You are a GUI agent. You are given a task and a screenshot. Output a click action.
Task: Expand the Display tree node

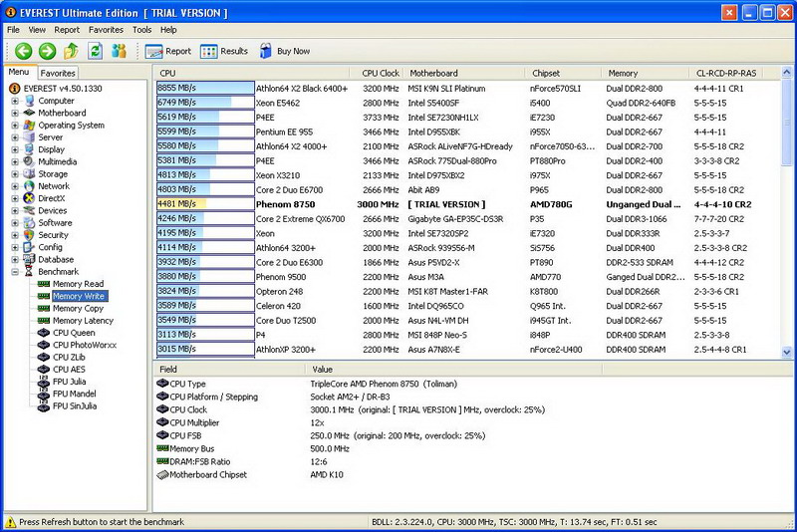pos(15,149)
